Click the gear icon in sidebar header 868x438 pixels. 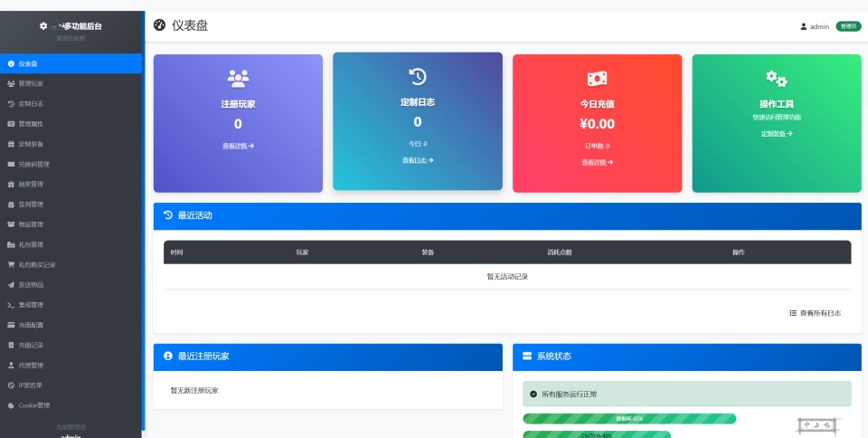point(43,26)
